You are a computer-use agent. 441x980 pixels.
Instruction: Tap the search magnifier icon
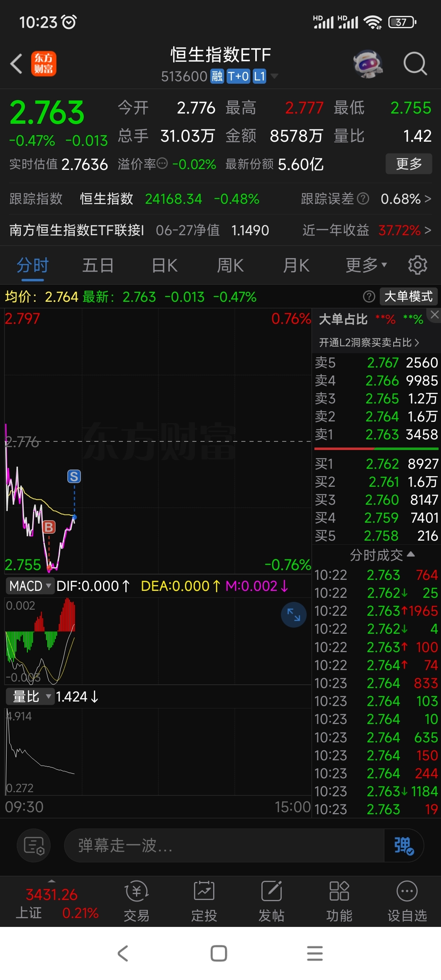click(415, 64)
